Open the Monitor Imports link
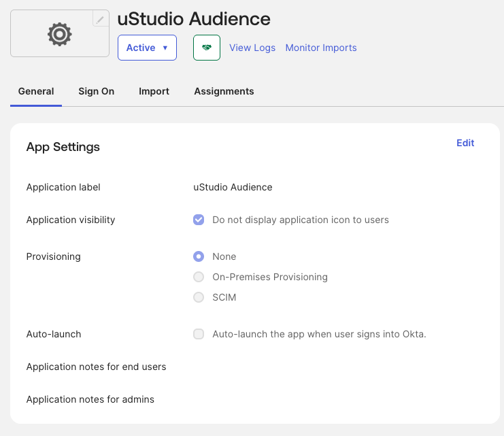 321,48
